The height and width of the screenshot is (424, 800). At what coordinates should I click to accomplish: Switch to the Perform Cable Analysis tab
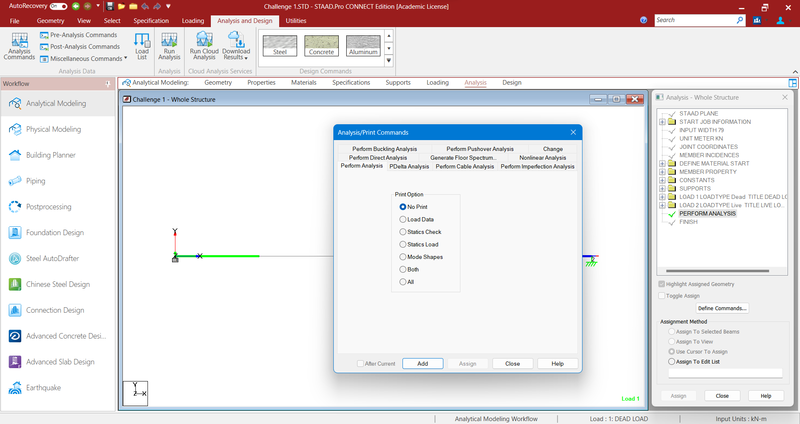[x=462, y=166]
